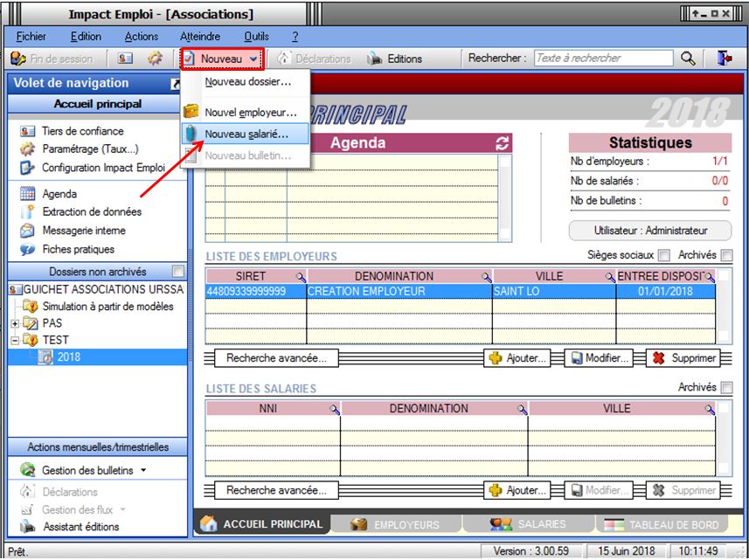Click the search icon in the NNI column header
The image size is (749, 560).
335,409
